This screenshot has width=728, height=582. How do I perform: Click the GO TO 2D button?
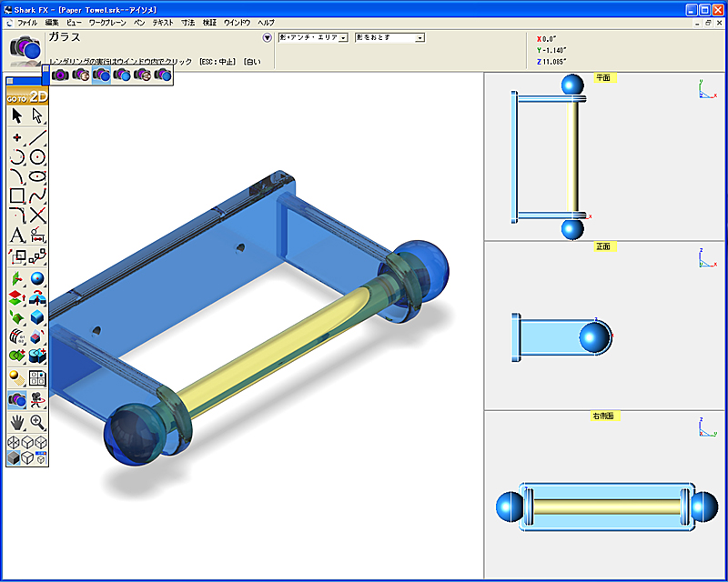pos(26,96)
